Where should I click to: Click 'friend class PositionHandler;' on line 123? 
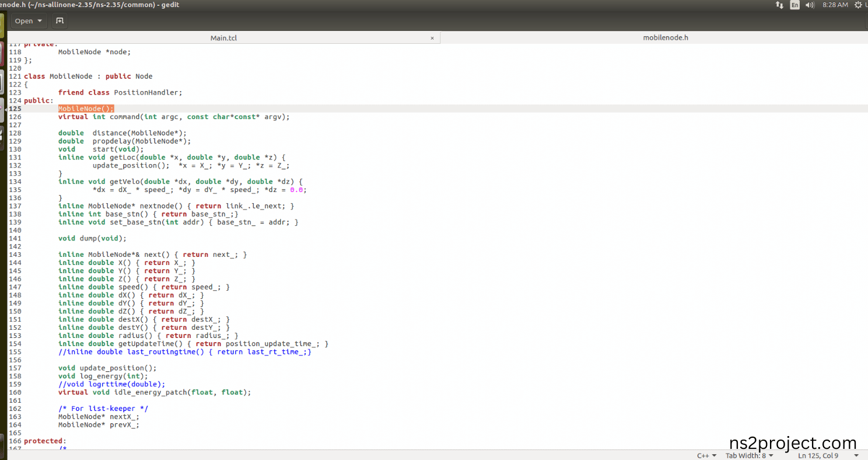(x=120, y=92)
